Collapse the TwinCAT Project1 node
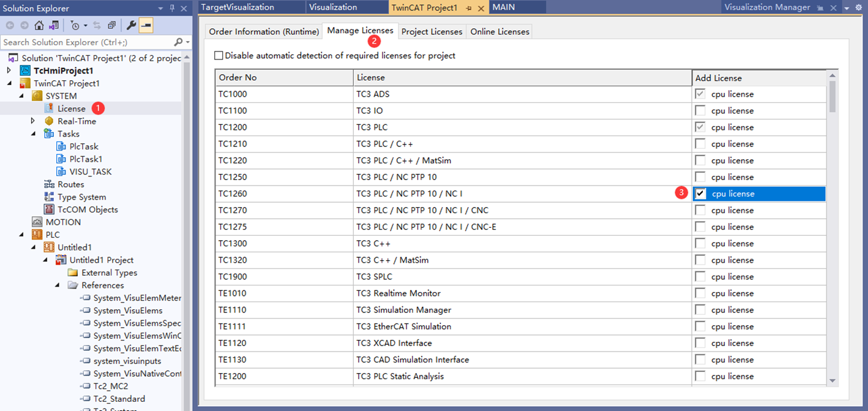The width and height of the screenshot is (868, 411). click(9, 83)
